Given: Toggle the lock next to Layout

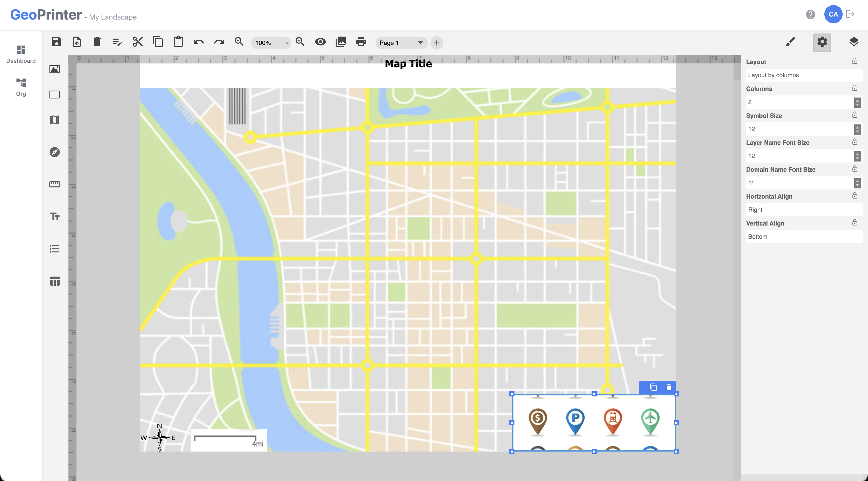Looking at the screenshot, I should 855,61.
